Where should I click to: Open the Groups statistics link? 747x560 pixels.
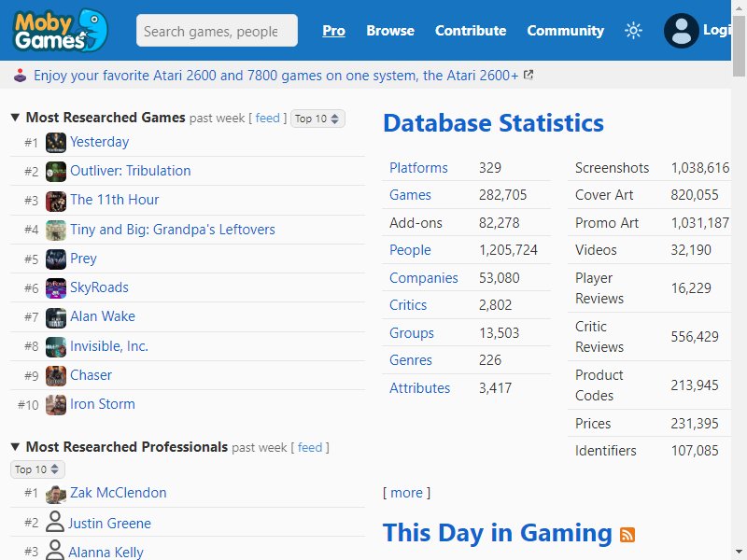tap(412, 333)
